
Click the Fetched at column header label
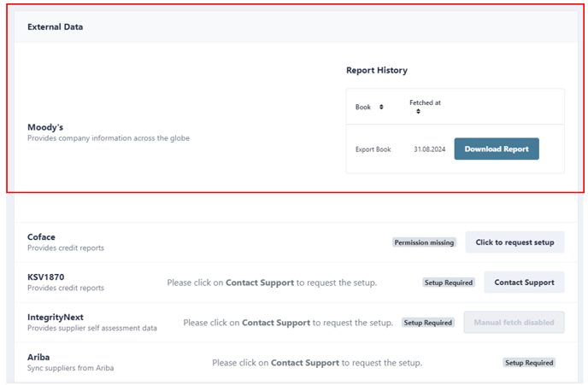[425, 102]
